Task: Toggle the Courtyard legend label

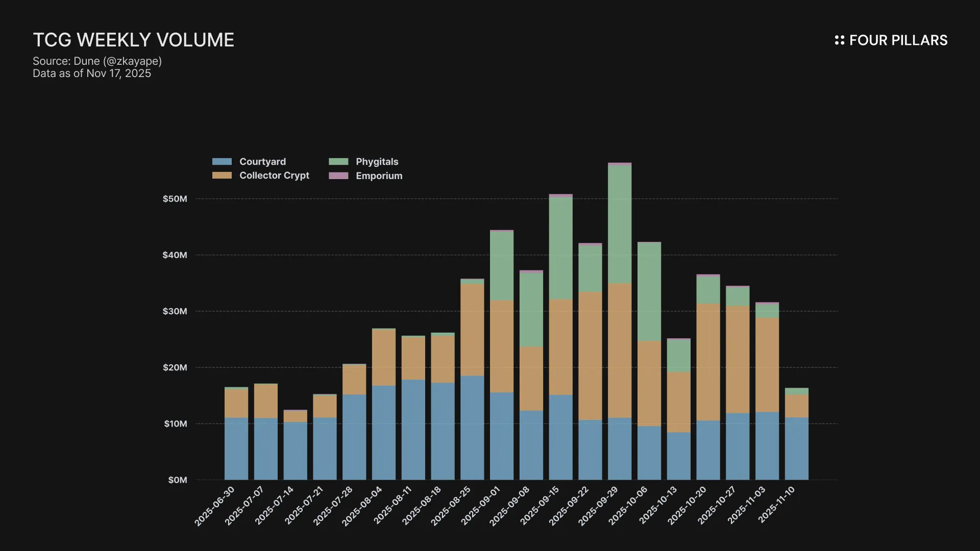Action: (262, 162)
